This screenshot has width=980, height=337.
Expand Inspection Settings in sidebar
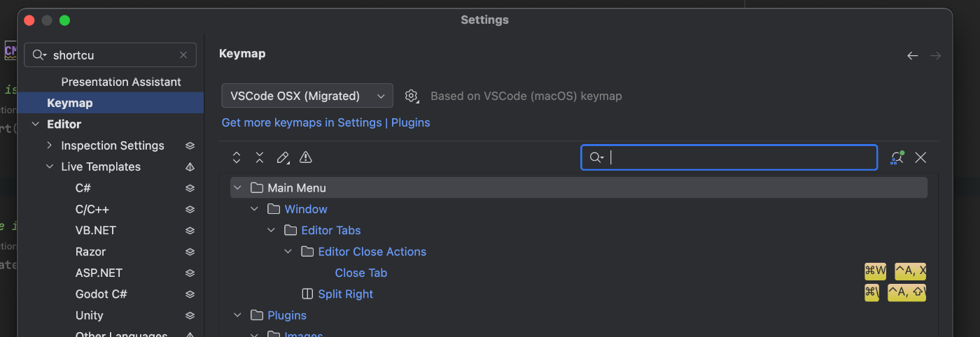coord(49,145)
